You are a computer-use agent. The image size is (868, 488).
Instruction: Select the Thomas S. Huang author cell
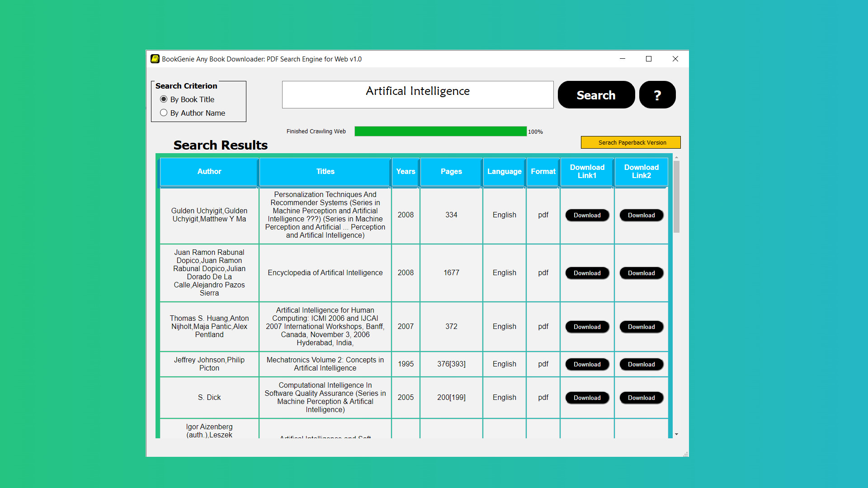(x=209, y=327)
